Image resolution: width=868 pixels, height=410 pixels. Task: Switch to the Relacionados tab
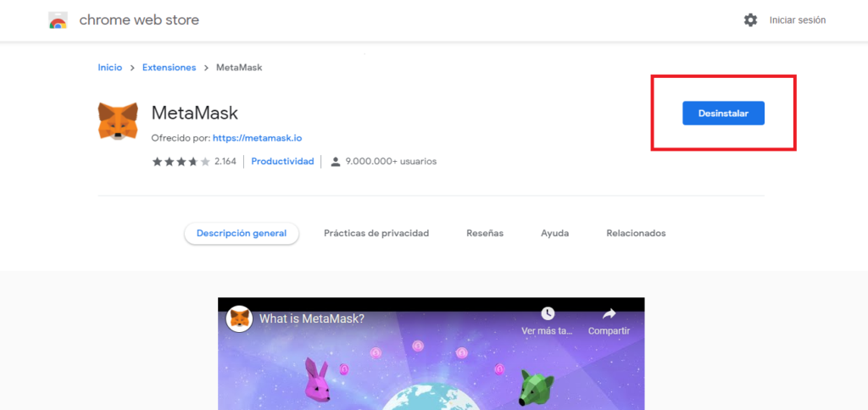point(636,234)
